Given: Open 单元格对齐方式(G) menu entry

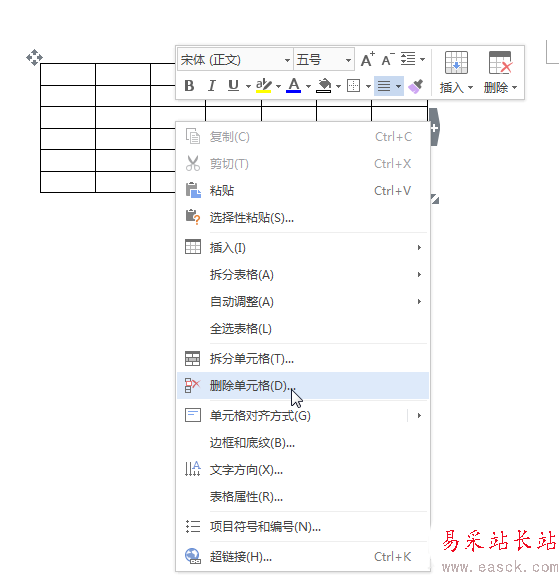Looking at the screenshot, I should pos(303,416).
